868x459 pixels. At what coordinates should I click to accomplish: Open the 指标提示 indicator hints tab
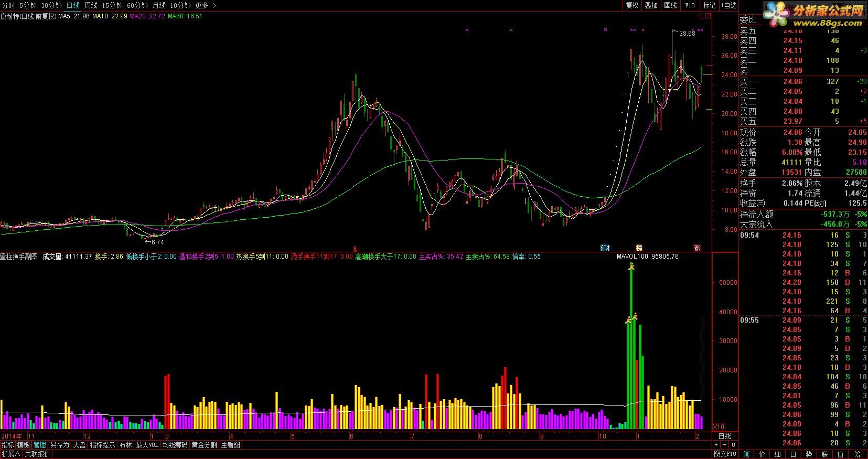pyautogui.click(x=102, y=445)
